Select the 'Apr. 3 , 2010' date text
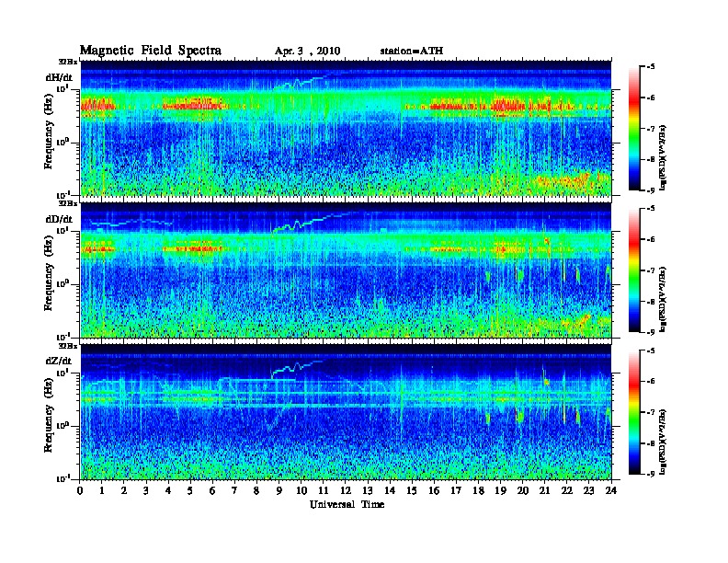Image resolution: width=728 pixels, height=563 pixels. (x=307, y=52)
